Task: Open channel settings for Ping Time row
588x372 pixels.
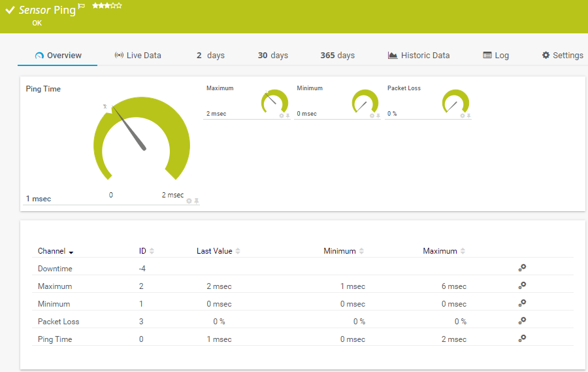Action: pyautogui.click(x=521, y=339)
